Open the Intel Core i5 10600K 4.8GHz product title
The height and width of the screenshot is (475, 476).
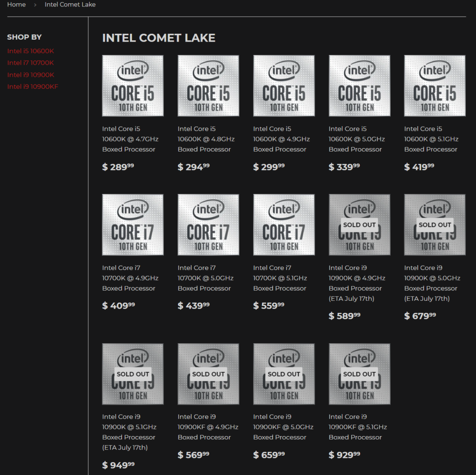pyautogui.click(x=206, y=139)
